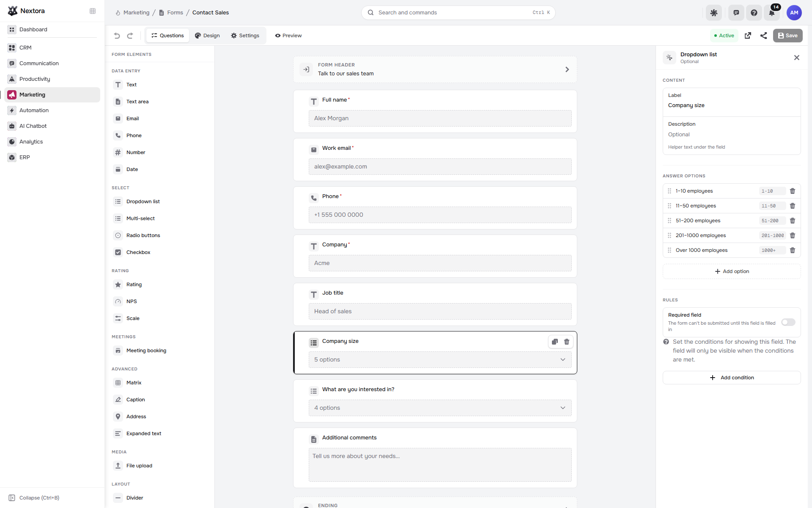Click the AI assistant sparkle icon

coord(714,13)
